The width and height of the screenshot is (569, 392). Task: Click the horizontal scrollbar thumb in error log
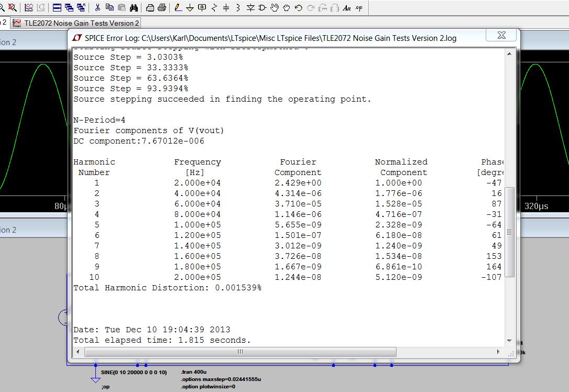240,352
